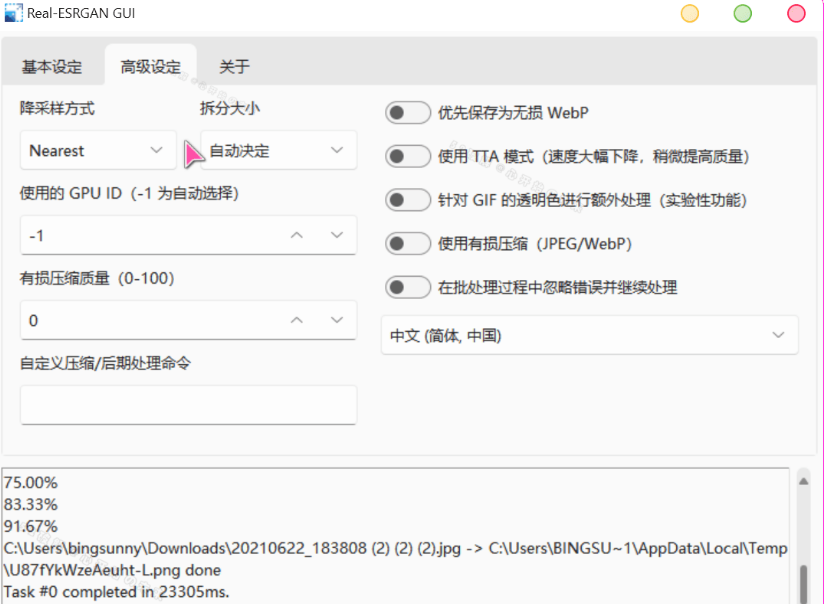The height and width of the screenshot is (604, 824).
Task: Click the yellow circle in the title bar
Action: point(689,13)
